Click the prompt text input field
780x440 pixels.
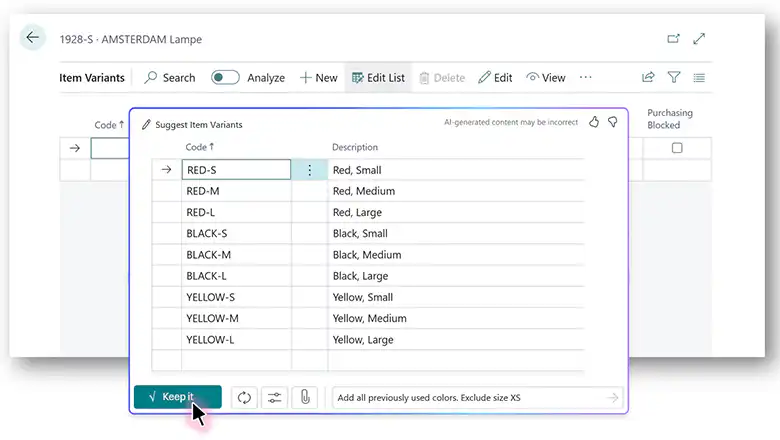465,397
